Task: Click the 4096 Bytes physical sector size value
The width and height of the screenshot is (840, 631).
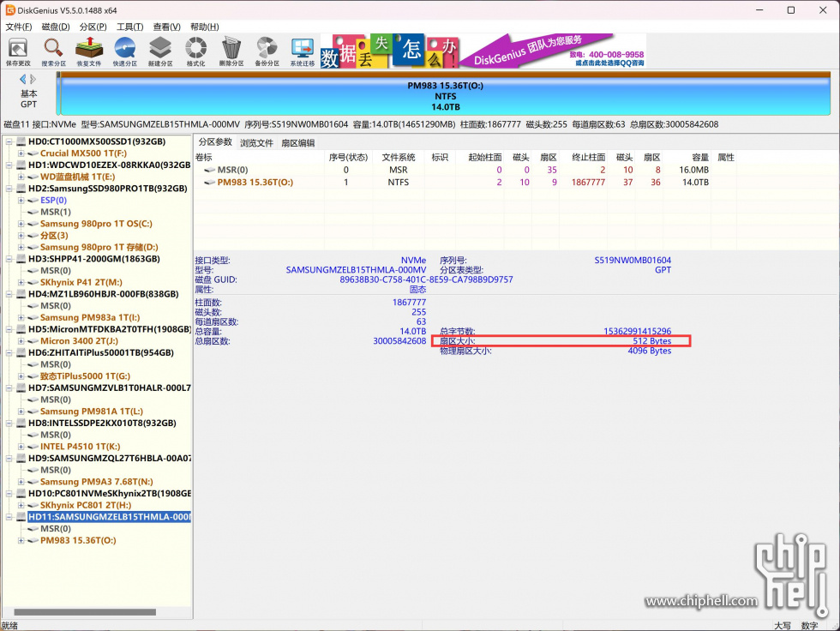Action: coord(650,351)
